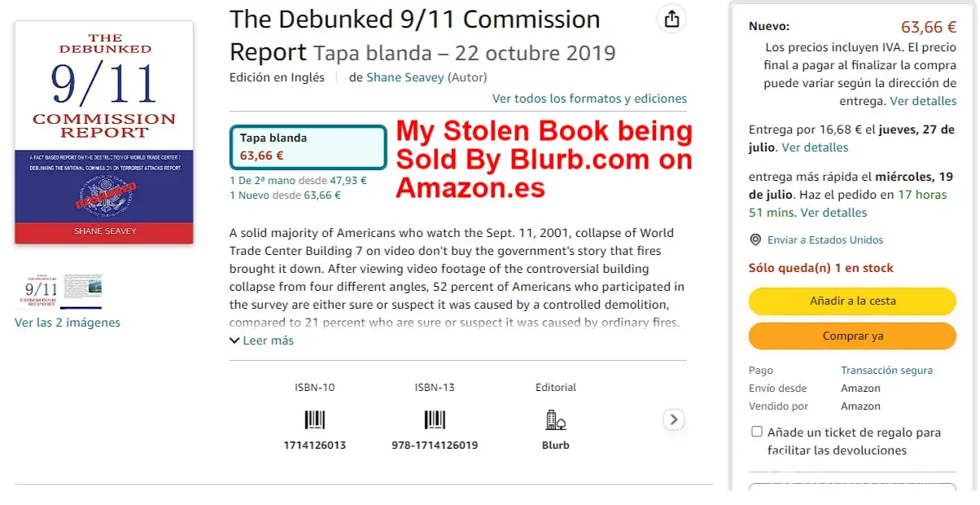Open Ver las 2 imágenes link

pyautogui.click(x=68, y=323)
